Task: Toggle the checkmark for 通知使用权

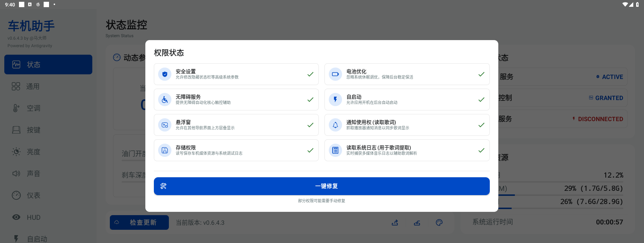Action: (482, 125)
